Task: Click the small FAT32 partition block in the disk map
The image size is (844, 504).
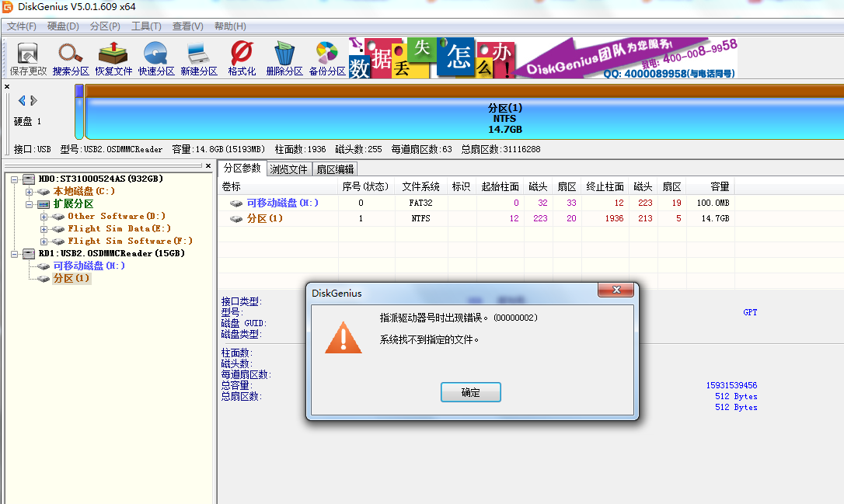Action: tap(79, 112)
